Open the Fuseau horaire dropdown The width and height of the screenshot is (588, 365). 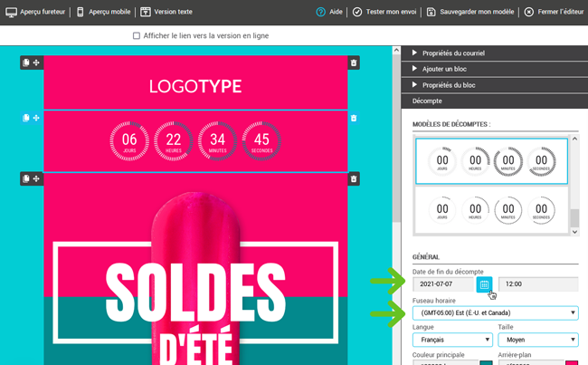pos(495,313)
